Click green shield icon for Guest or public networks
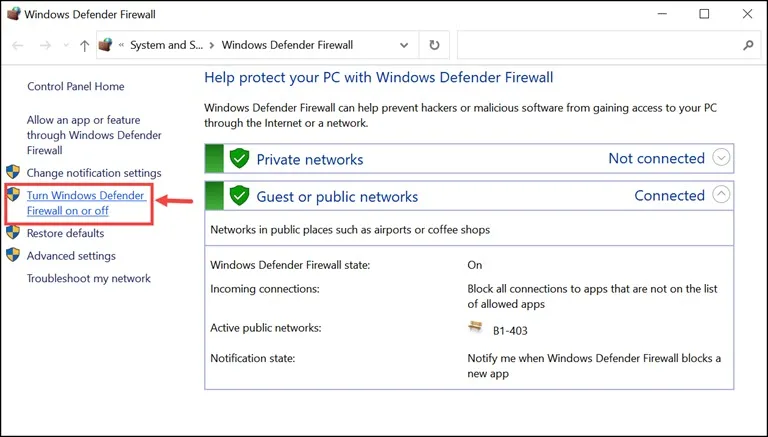 [x=240, y=196]
